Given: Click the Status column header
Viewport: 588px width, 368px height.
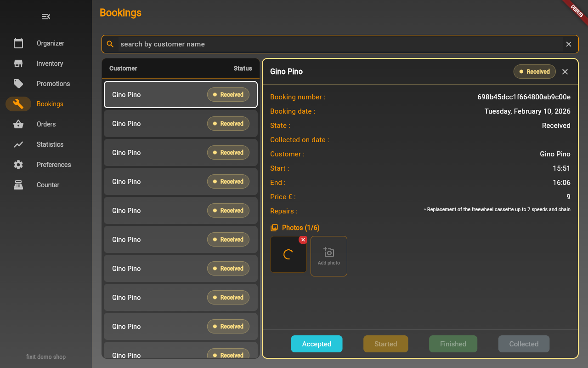Looking at the screenshot, I should [x=243, y=69].
